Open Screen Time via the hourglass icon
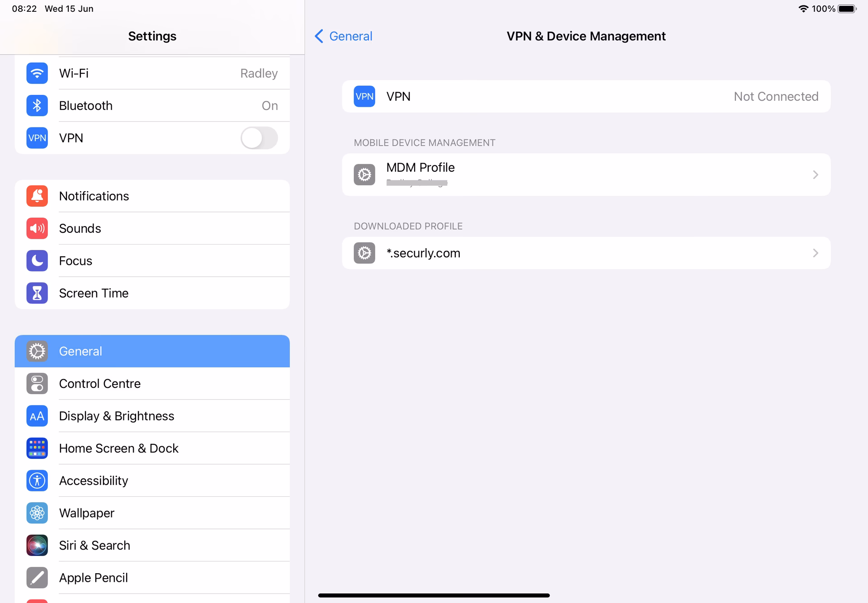Viewport: 868px width, 603px height. (37, 293)
